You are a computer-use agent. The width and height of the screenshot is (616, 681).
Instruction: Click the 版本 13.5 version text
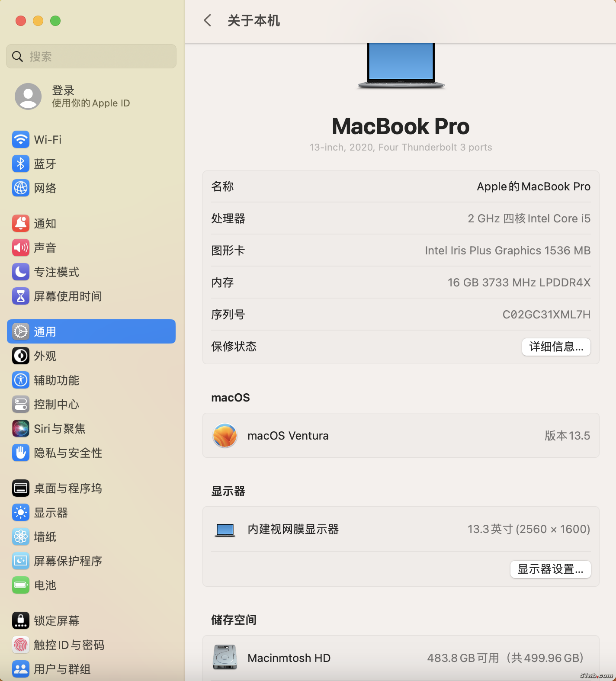pyautogui.click(x=567, y=436)
